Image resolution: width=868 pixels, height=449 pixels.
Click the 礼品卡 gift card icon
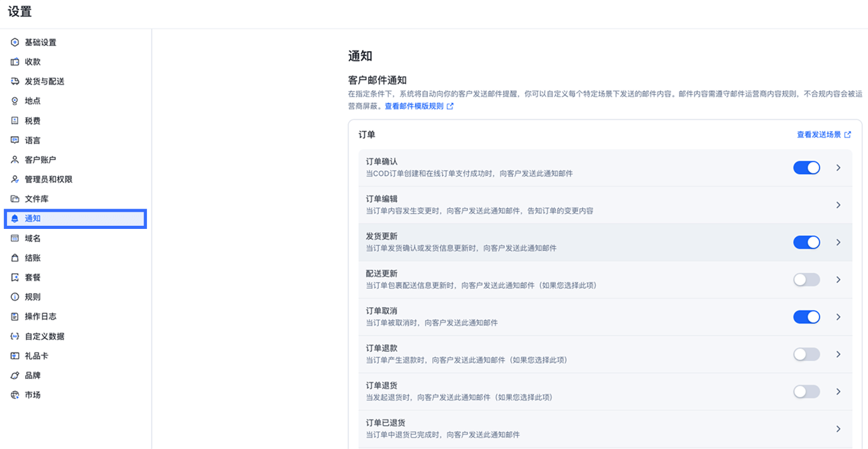click(14, 356)
